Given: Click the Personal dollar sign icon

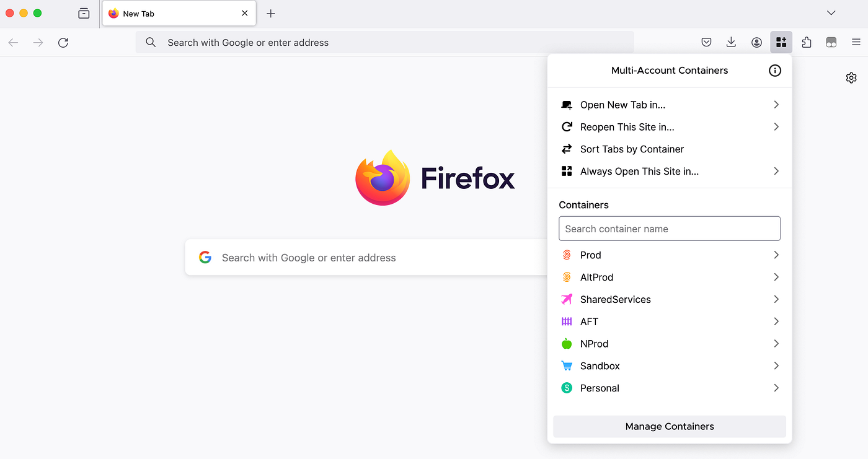Looking at the screenshot, I should pos(567,388).
